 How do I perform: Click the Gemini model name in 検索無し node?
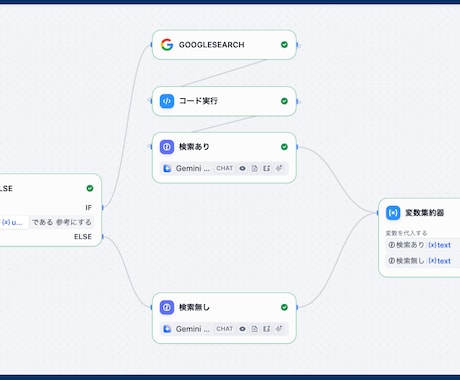192,329
